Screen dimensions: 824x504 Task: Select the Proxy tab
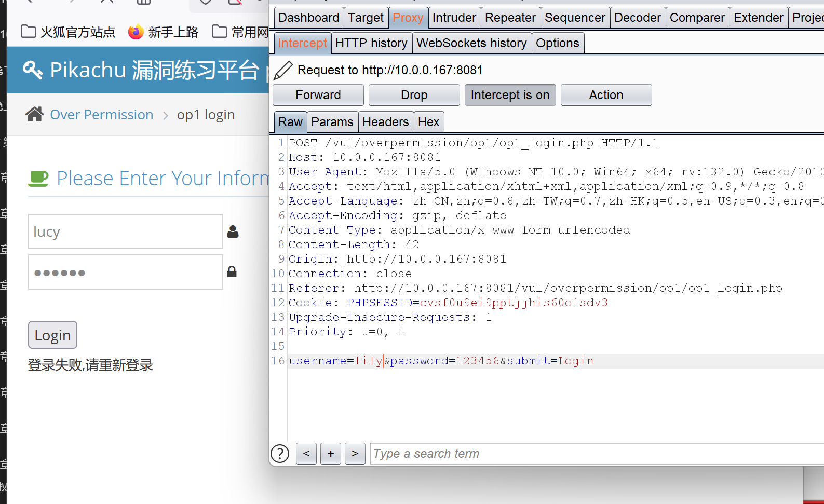click(x=408, y=18)
